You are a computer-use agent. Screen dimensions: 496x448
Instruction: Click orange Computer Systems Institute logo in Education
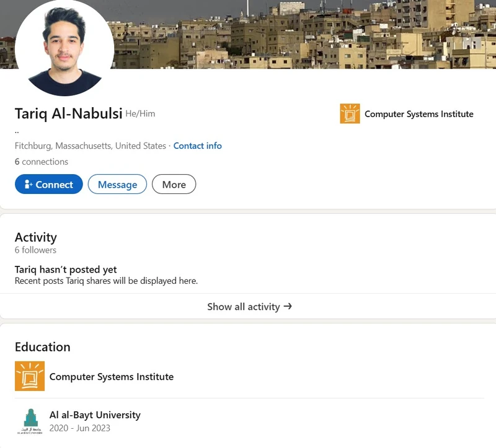[30, 376]
